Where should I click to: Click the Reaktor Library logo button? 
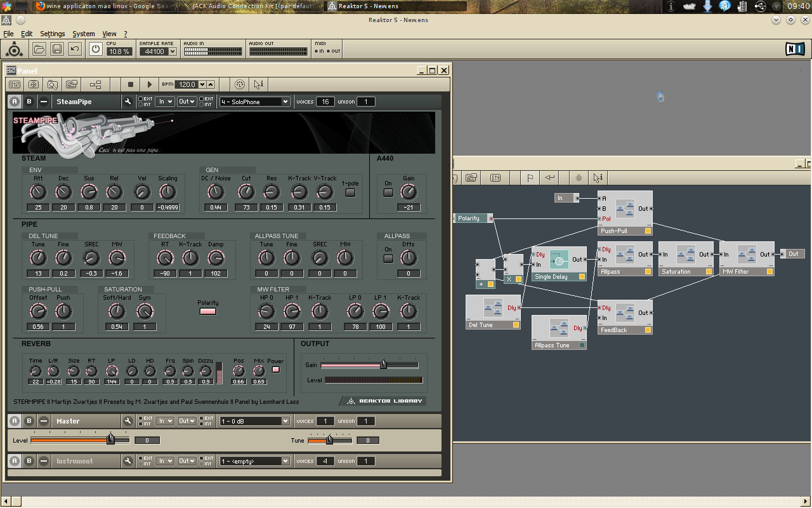pos(383,401)
